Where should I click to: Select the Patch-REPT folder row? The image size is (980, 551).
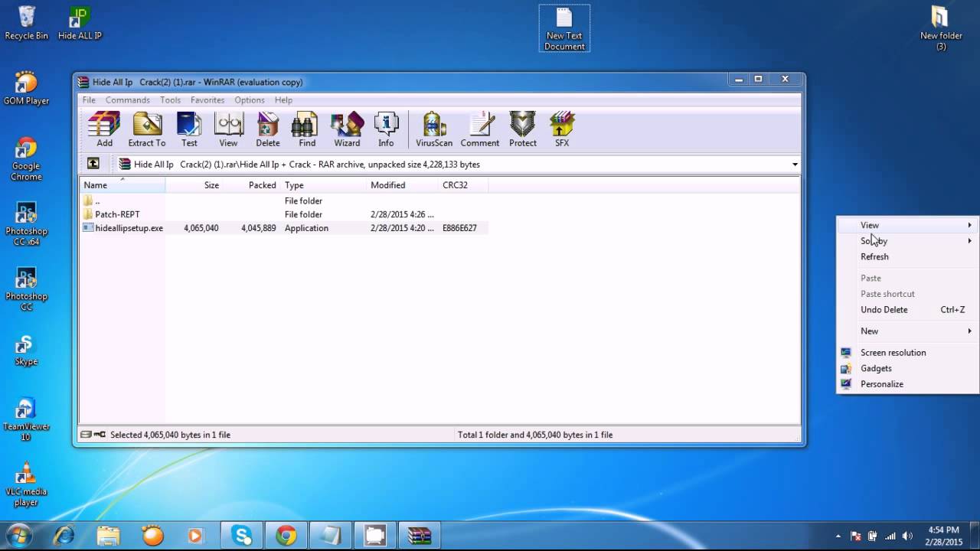coord(284,214)
